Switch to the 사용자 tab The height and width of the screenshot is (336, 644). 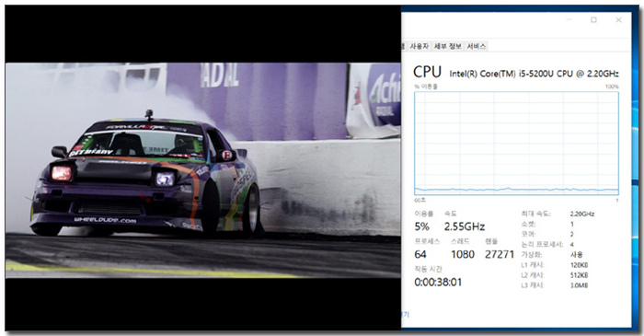[419, 46]
